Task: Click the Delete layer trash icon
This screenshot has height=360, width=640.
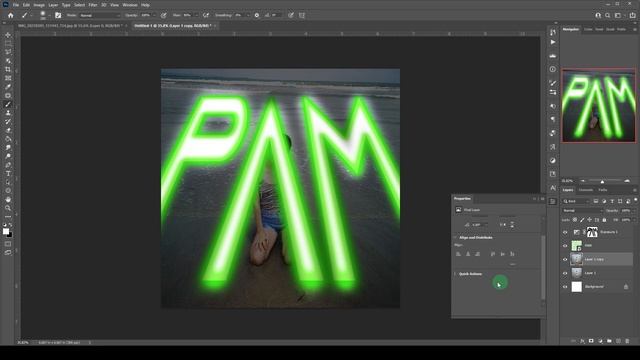Action: click(627, 341)
